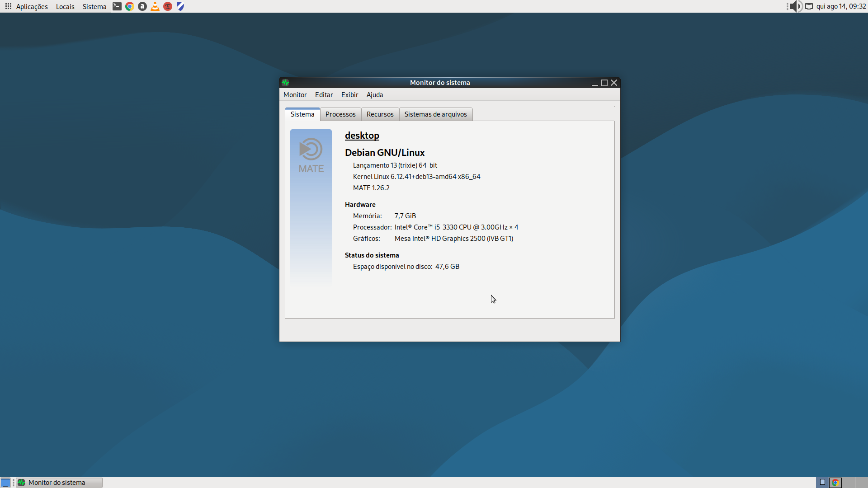This screenshot has height=488, width=868.
Task: Open the Locais menu
Action: [65, 6]
